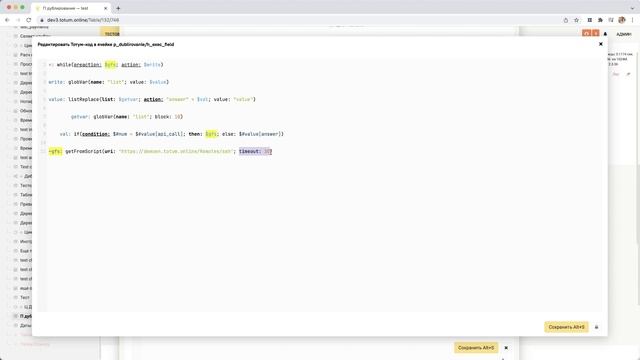
Task: Open the browser extensions puzzle icon
Action: click(600, 20)
